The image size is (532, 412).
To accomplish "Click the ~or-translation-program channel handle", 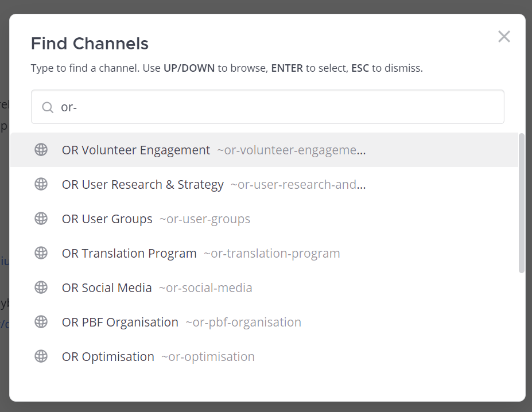I will pos(271,254).
